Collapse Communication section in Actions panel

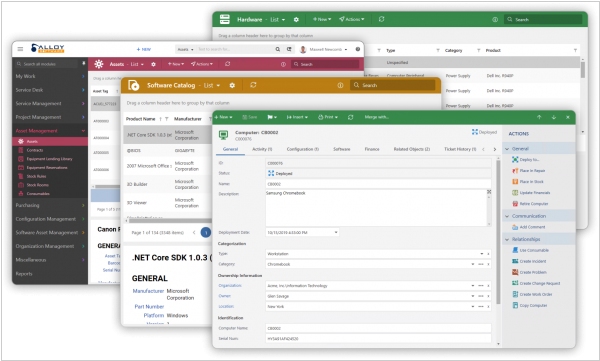[507, 216]
